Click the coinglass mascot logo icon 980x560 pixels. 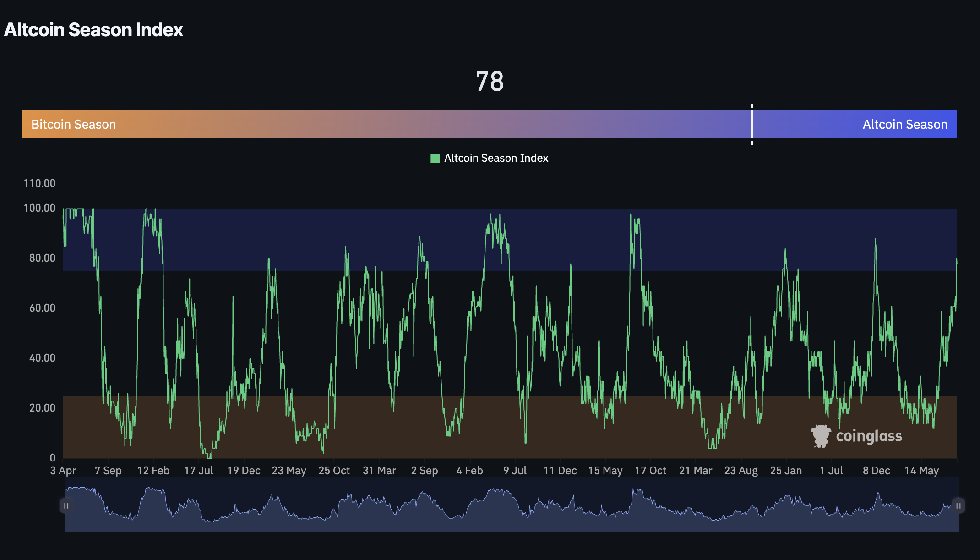pyautogui.click(x=821, y=436)
